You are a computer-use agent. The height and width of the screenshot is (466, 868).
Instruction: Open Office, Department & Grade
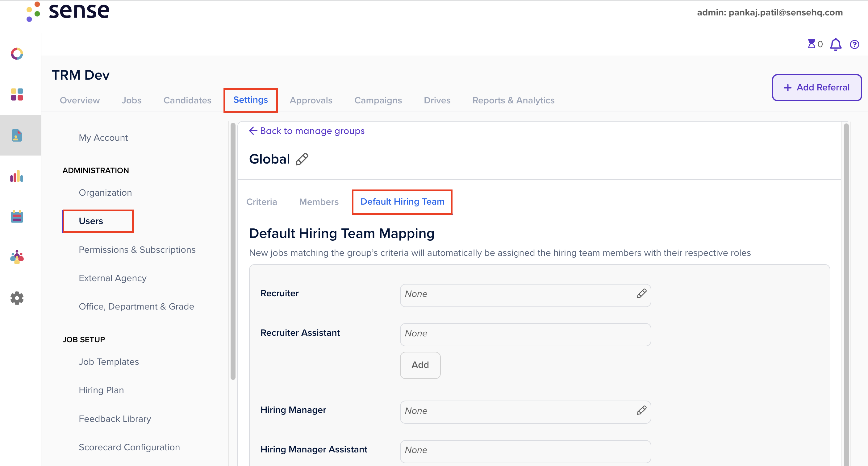point(136,306)
